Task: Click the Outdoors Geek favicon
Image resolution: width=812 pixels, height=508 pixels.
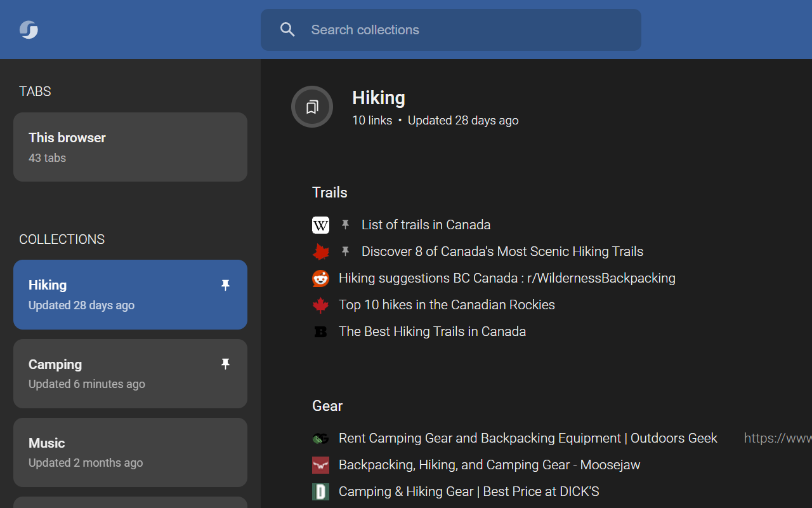Action: 320,438
